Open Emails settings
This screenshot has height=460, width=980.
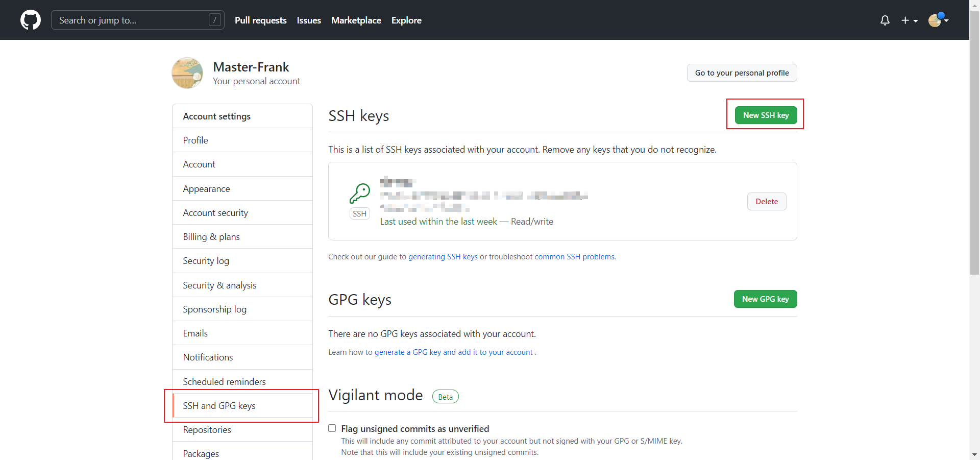[x=242, y=333]
